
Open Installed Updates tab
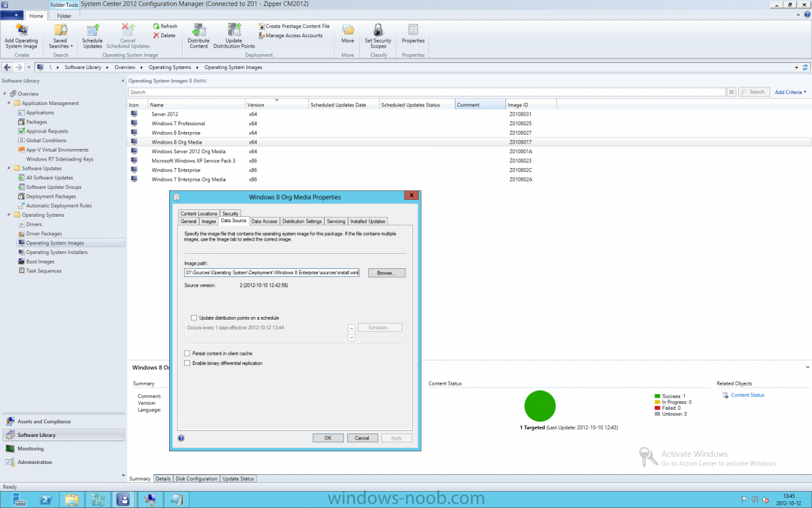click(x=368, y=221)
